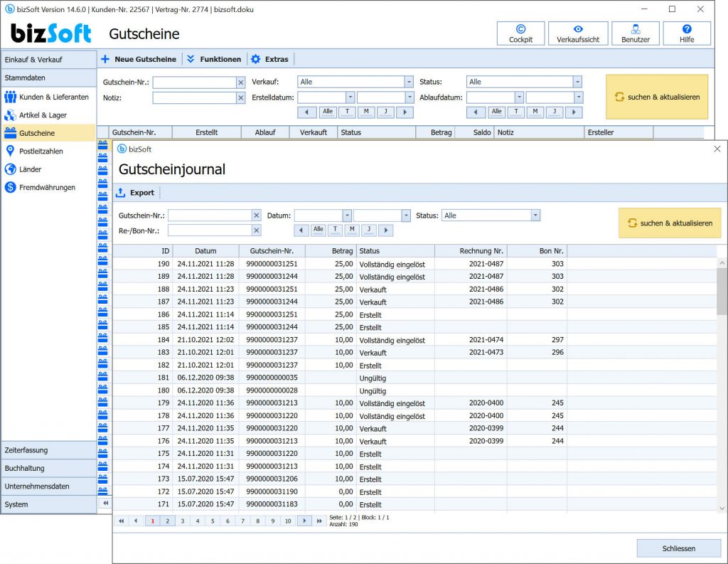Open Kunden & Lieferanten in the sidebar
Image resolution: width=728 pixels, height=564 pixels.
pyautogui.click(x=48, y=97)
